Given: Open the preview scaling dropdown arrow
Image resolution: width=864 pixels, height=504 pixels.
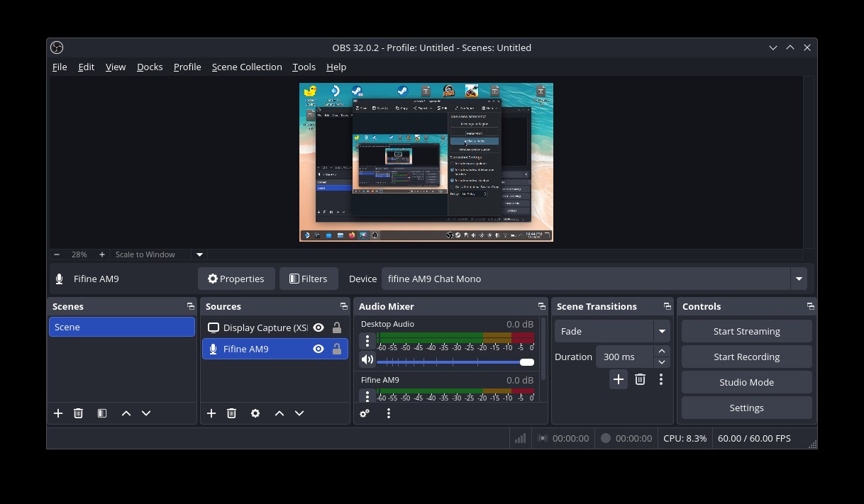Looking at the screenshot, I should point(200,254).
